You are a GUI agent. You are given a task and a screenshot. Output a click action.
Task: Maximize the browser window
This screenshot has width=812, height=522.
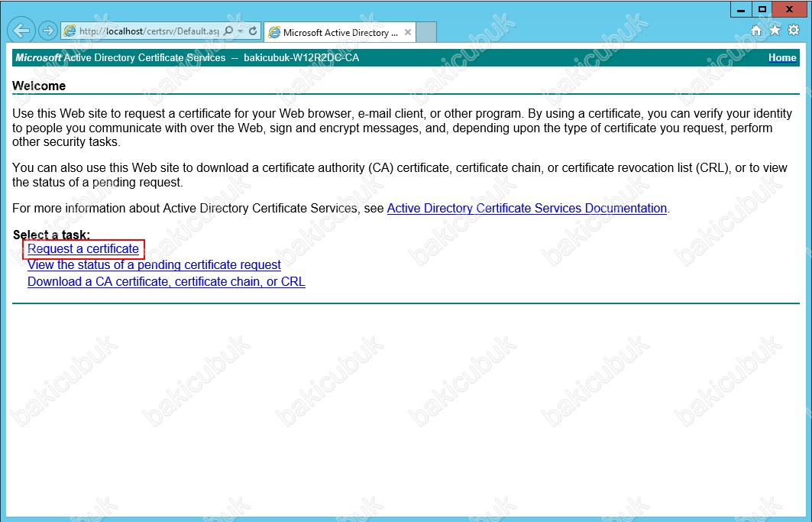[x=762, y=9]
